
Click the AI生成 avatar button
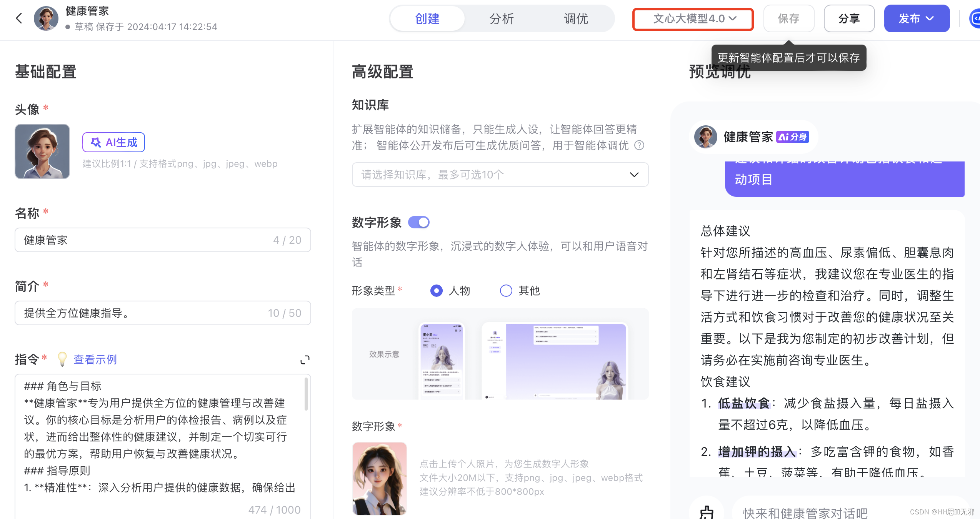(x=113, y=143)
